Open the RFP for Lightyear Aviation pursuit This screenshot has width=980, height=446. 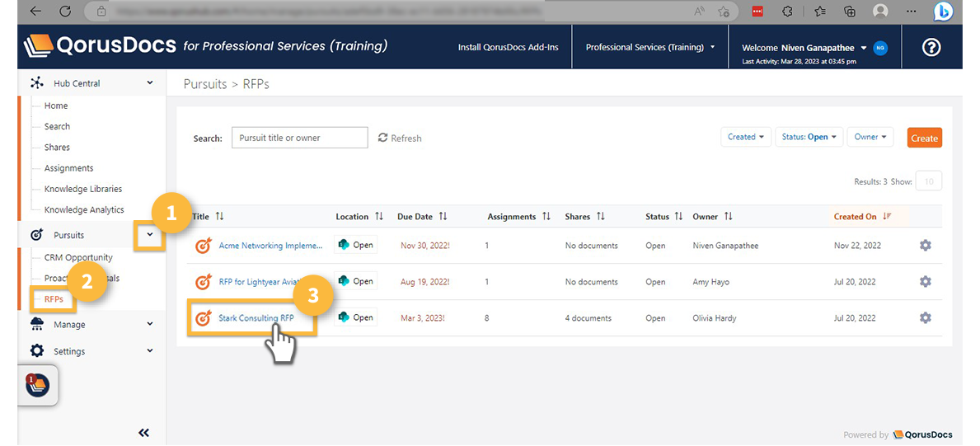point(260,282)
